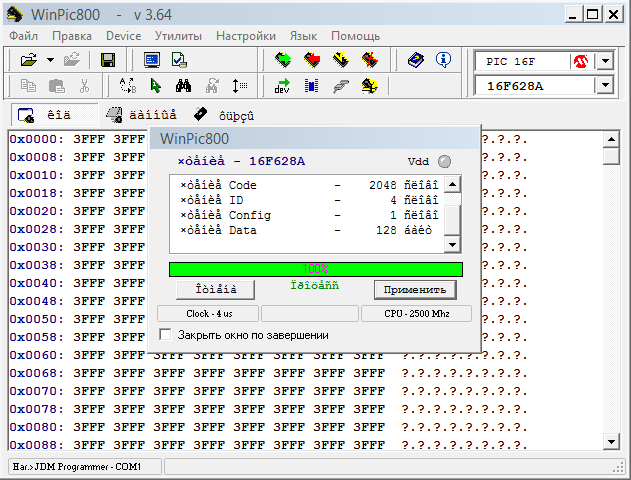Screen dimensions: 631x480
Task: Click the PIC 16F text in the family box
Action: click(511, 62)
